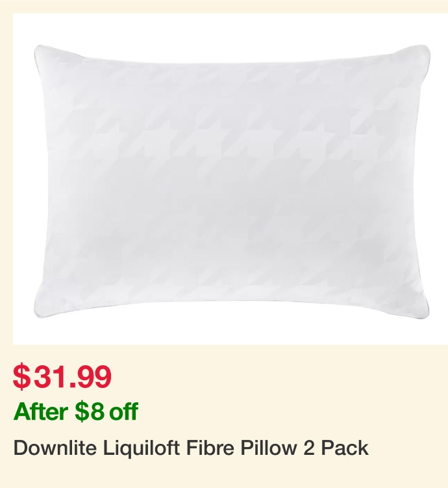This screenshot has width=448, height=488.
Task: Click the word Liquiloft in the product name
Action: pos(141,448)
